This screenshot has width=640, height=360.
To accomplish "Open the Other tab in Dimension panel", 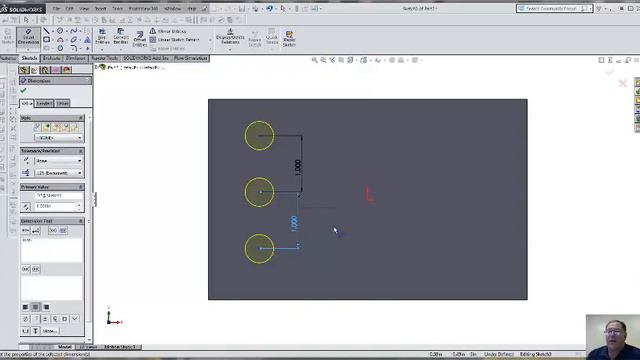I will [x=62, y=103].
